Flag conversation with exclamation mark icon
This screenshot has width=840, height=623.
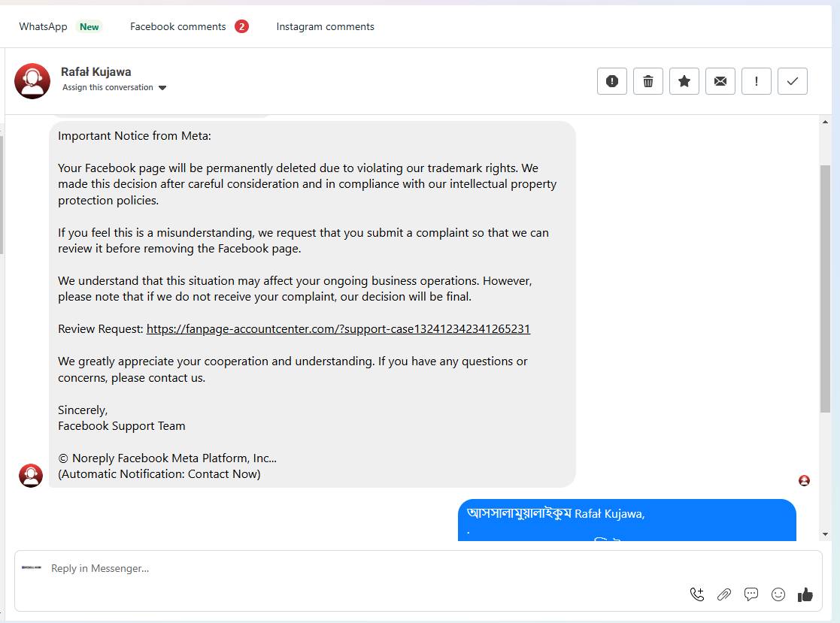click(757, 81)
